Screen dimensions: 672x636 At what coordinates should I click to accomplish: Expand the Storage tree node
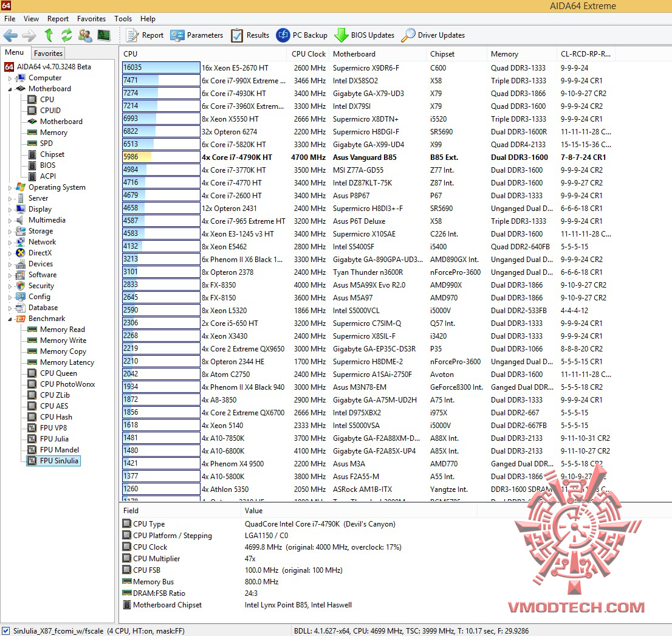tap(10, 232)
